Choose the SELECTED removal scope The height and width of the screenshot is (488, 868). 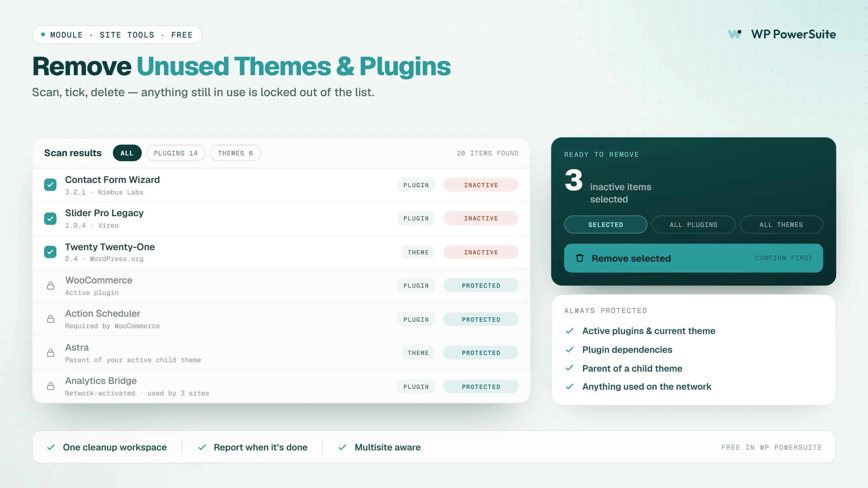[606, 224]
